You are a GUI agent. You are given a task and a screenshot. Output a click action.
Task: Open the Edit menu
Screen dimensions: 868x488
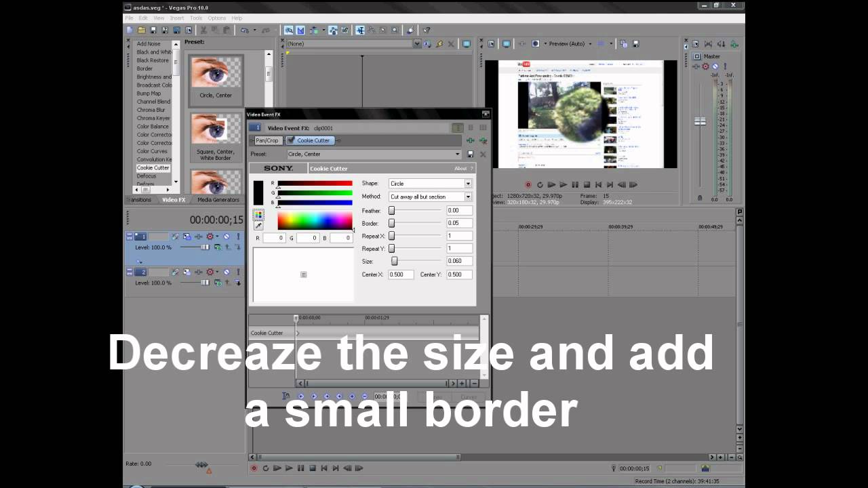tap(143, 18)
